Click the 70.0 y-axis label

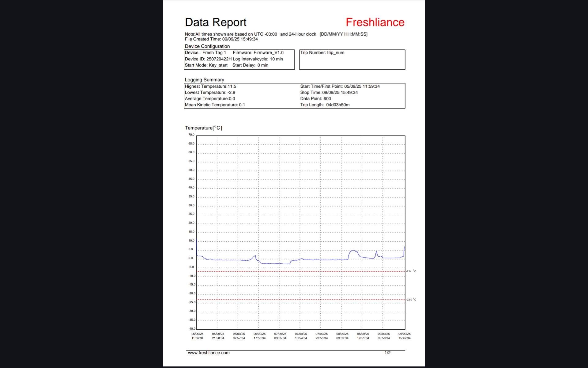[x=191, y=135]
